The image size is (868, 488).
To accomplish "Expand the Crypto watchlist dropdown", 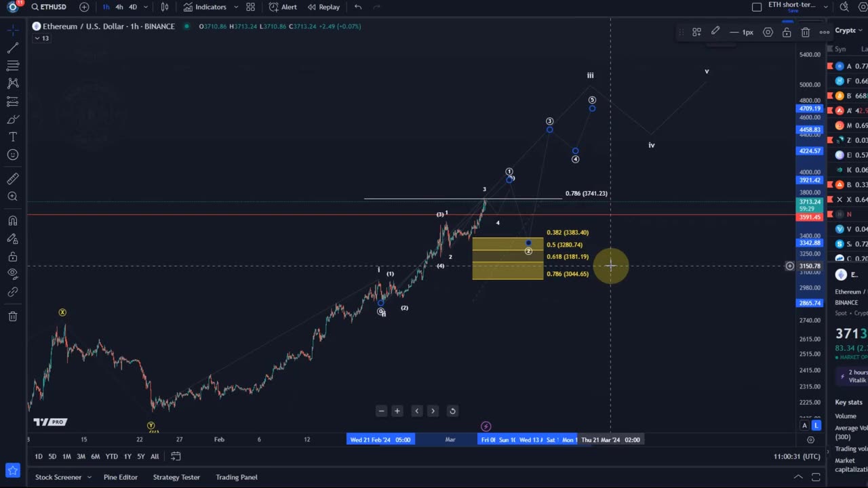I will (x=862, y=30).
